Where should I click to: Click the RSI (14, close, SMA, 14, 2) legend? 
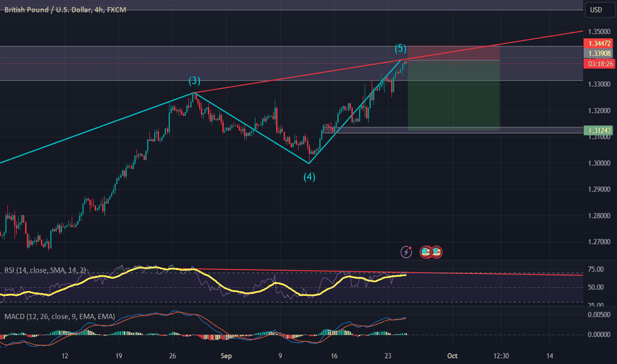click(x=45, y=270)
